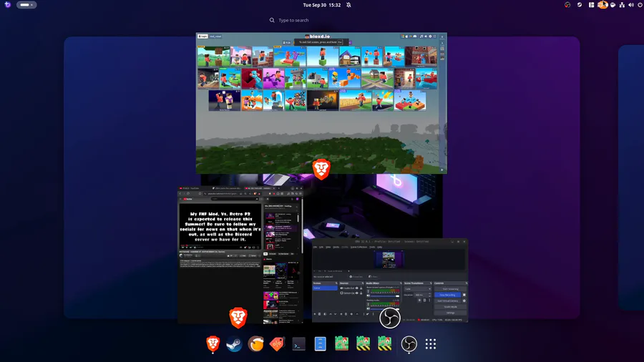This screenshot has height=362, width=644.
Task: Open OBS Studio from the dock
Action: [409, 344]
